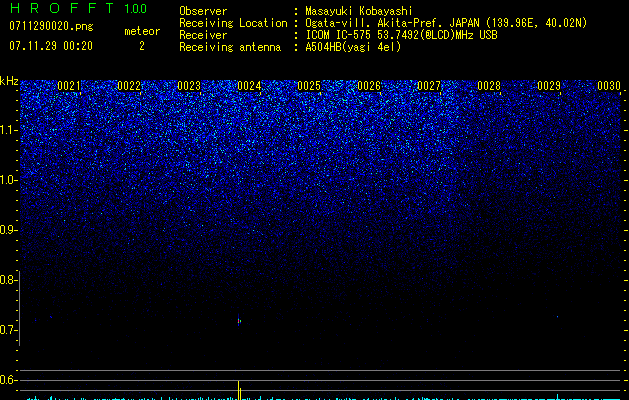The height and width of the screenshot is (400, 629).
Task: Click the 0024 time marker
Action: [x=249, y=86]
